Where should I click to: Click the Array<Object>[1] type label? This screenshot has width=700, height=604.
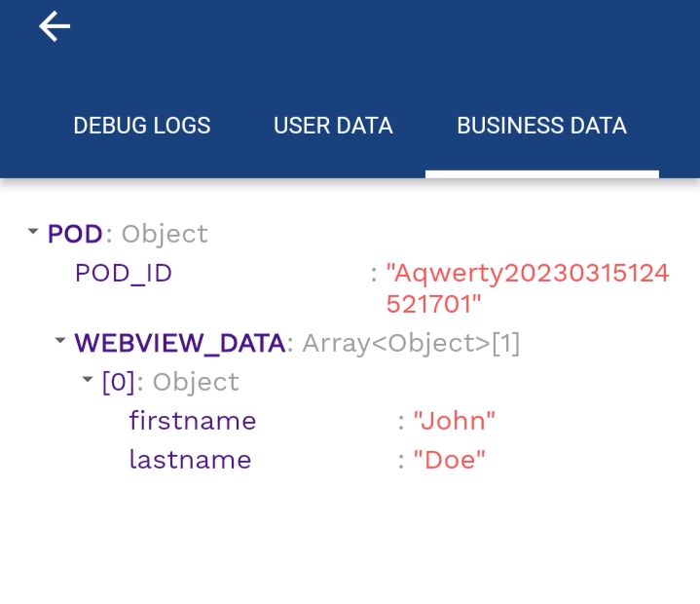coord(411,344)
